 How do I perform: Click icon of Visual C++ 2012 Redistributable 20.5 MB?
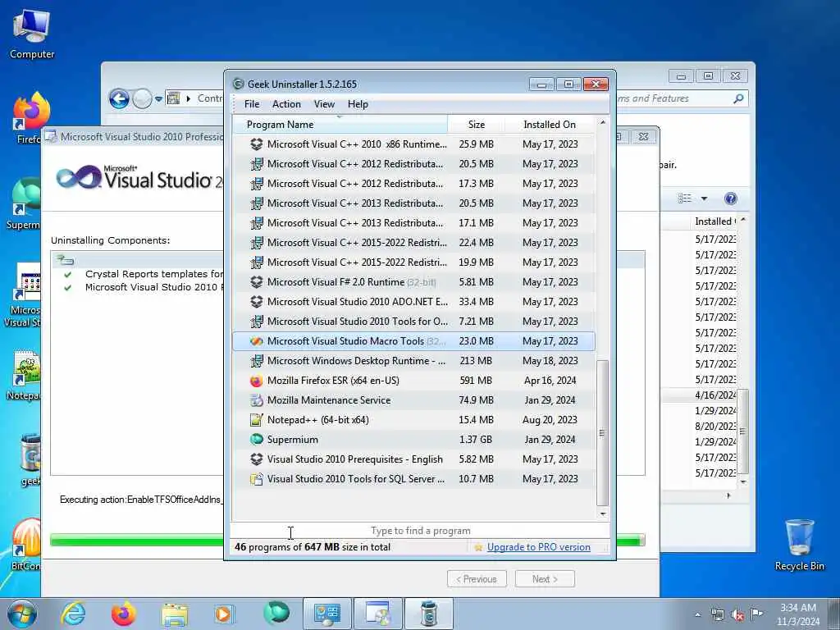(257, 164)
